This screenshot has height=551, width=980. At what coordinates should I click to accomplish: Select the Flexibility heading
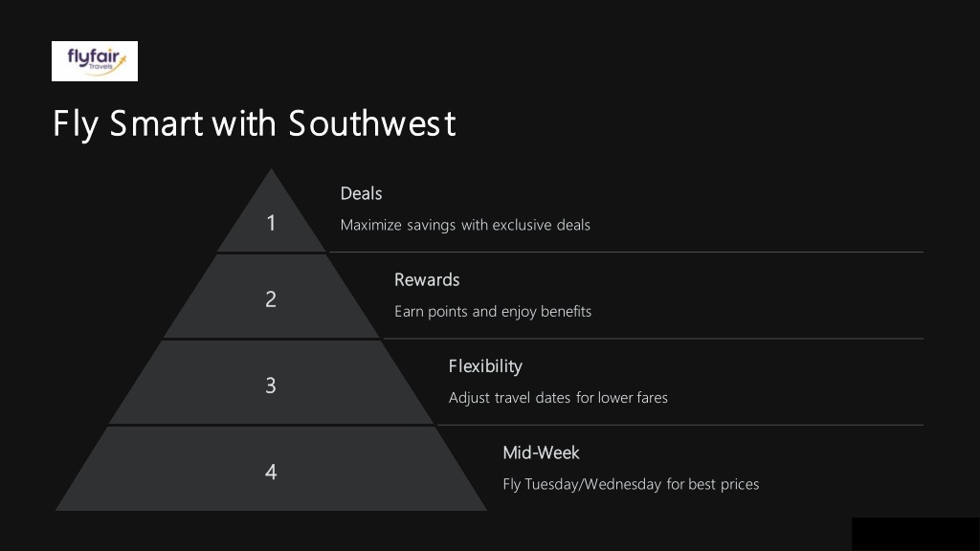coord(485,366)
